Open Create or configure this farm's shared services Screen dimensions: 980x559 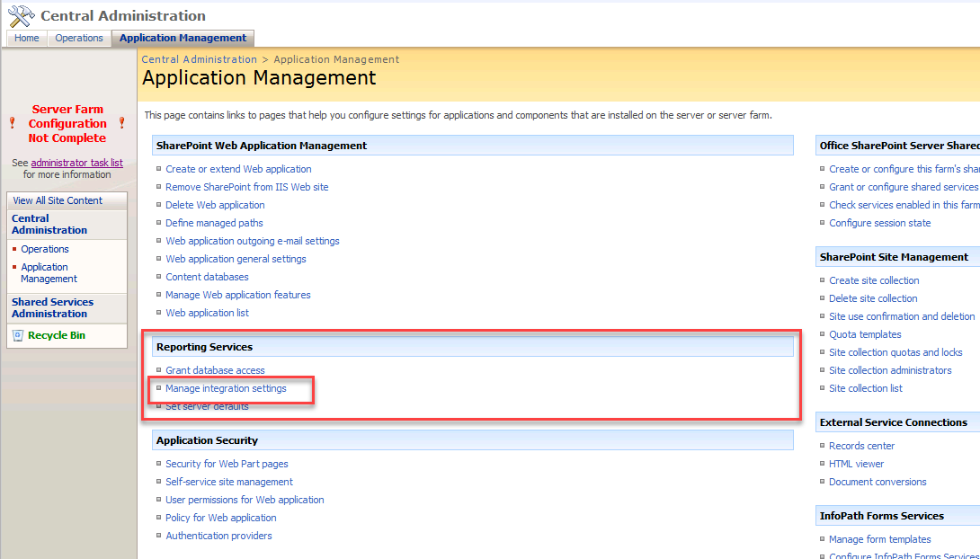point(904,169)
